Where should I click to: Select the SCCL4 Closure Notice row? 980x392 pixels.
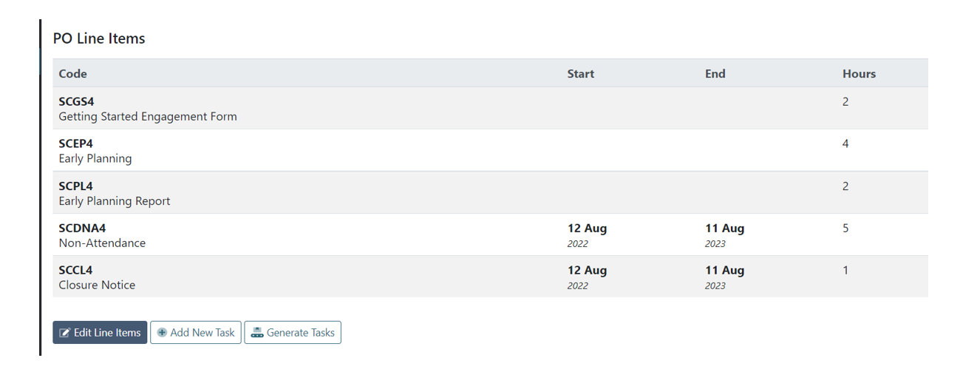pyautogui.click(x=490, y=277)
